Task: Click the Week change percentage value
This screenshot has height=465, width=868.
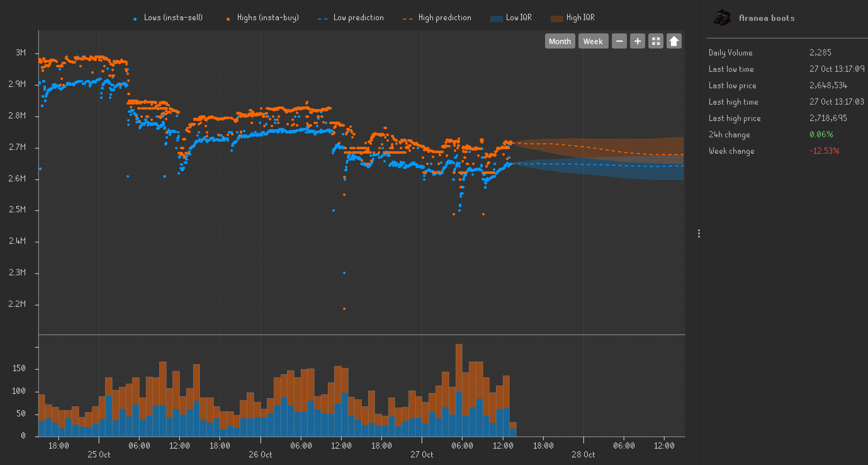Action: point(824,151)
